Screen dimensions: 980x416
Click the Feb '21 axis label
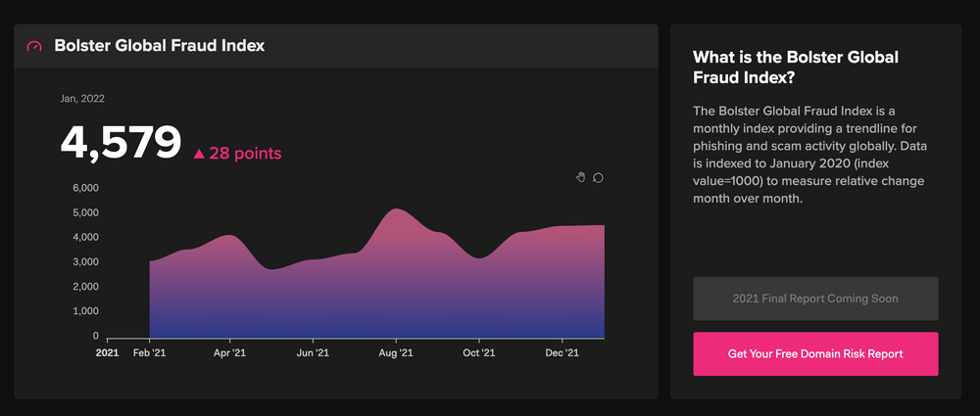tap(149, 353)
